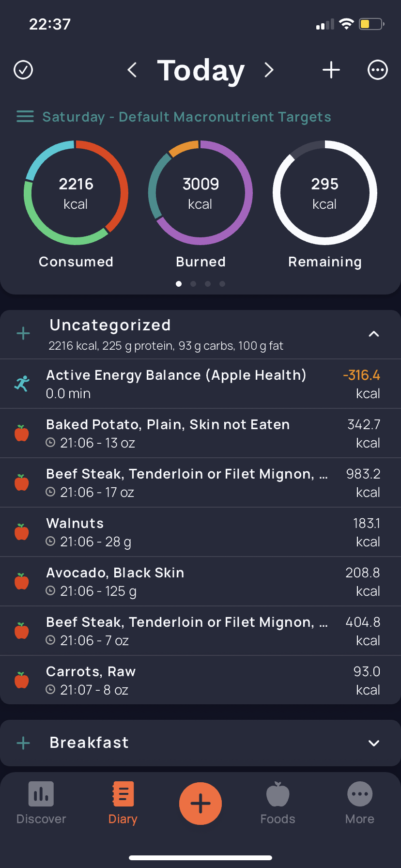Open the Discover tab
This screenshot has width=401, height=868.
(x=41, y=803)
